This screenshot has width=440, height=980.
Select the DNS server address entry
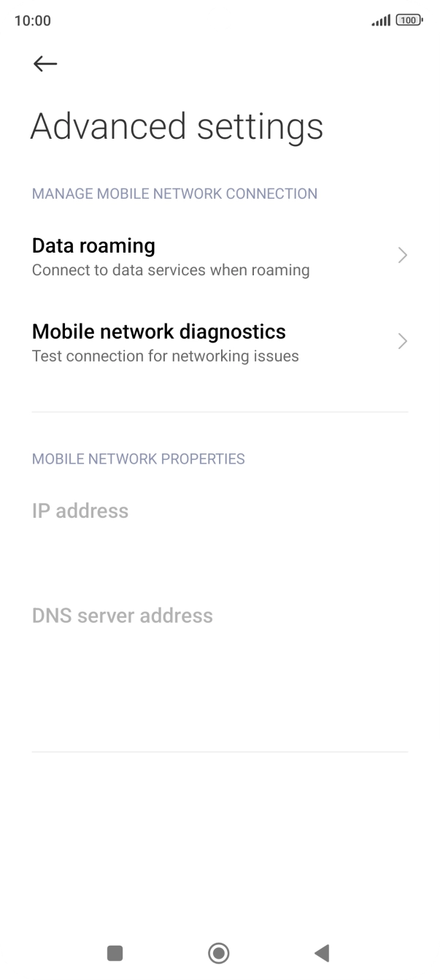(123, 616)
